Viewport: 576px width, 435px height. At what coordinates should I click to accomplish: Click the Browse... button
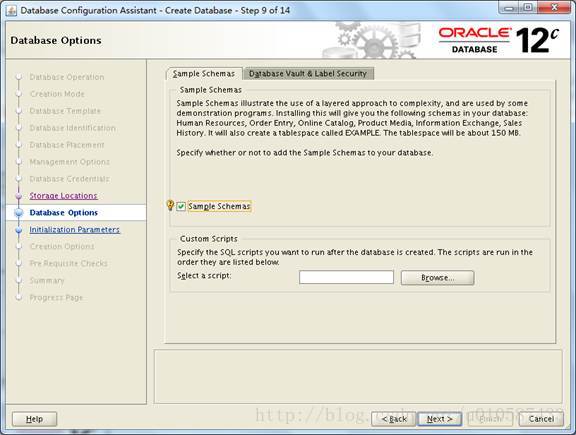(438, 278)
